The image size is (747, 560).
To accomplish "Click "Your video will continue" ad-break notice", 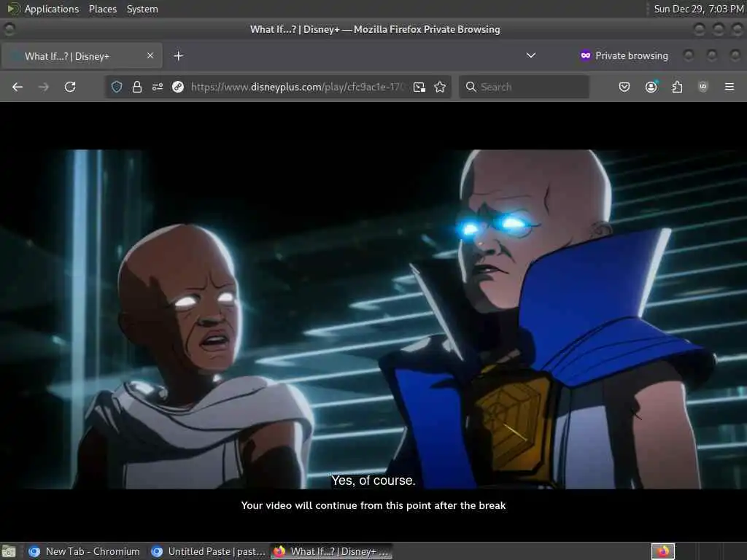I will (373, 505).
